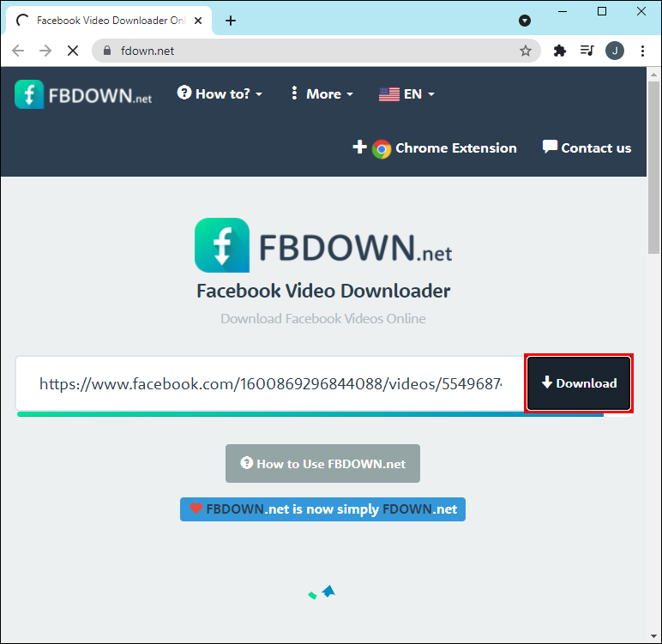This screenshot has height=644, width=662.
Task: Open the profile avatar labeled J
Action: point(615,51)
